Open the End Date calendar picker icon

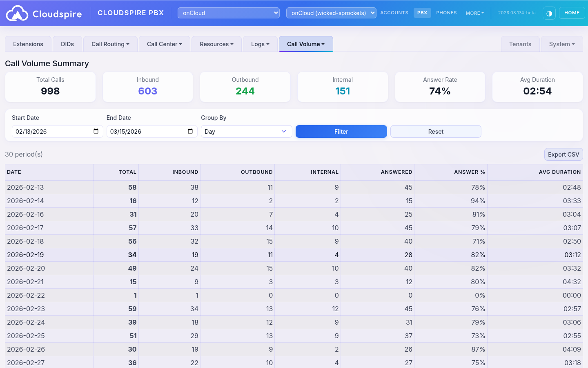190,131
